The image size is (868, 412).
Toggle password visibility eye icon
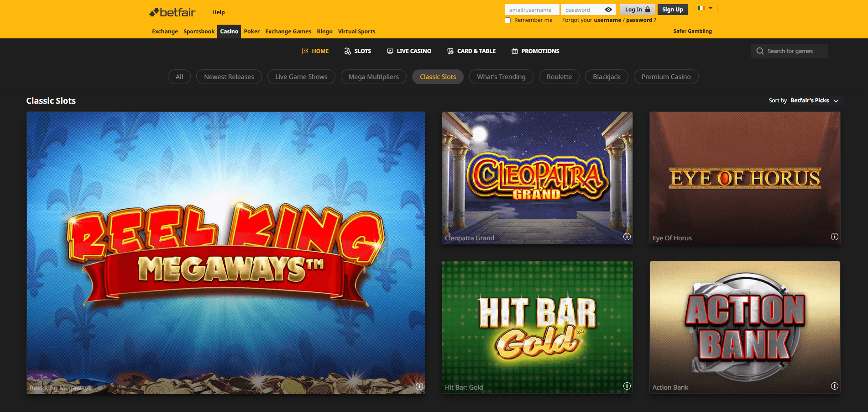[x=608, y=10]
